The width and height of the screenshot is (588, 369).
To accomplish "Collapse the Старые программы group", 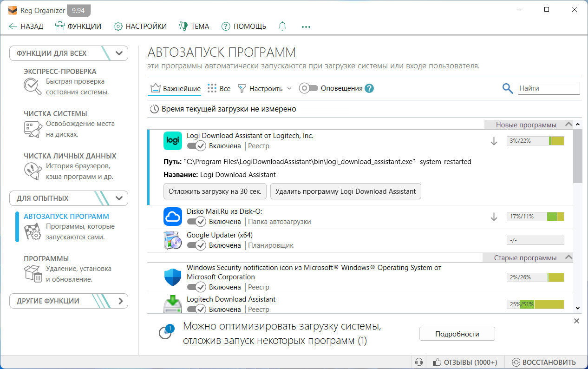I will [x=529, y=257].
